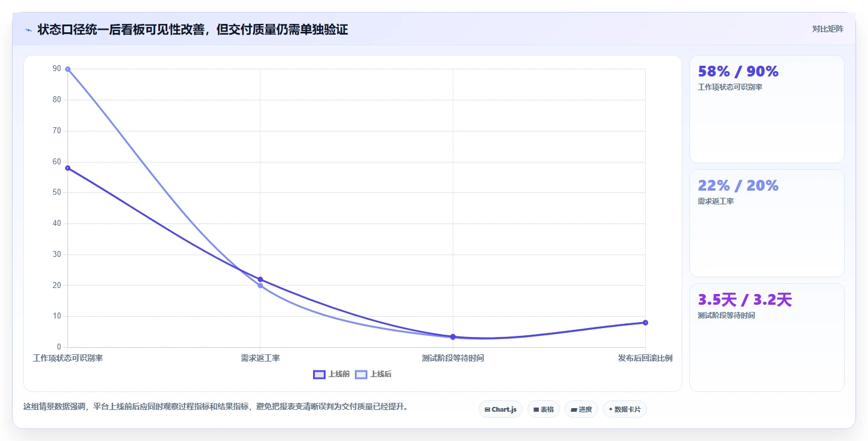Click the 工作项状态可识别率 axis label
868x441 pixels.
point(68,359)
